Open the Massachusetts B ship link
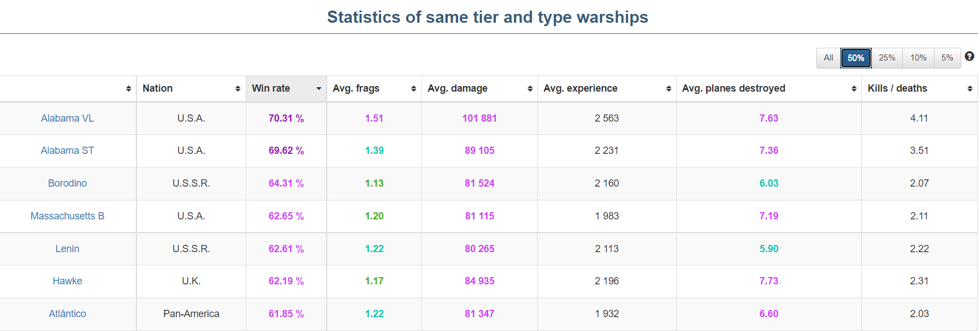The width and height of the screenshot is (980, 331). pyautogui.click(x=67, y=216)
